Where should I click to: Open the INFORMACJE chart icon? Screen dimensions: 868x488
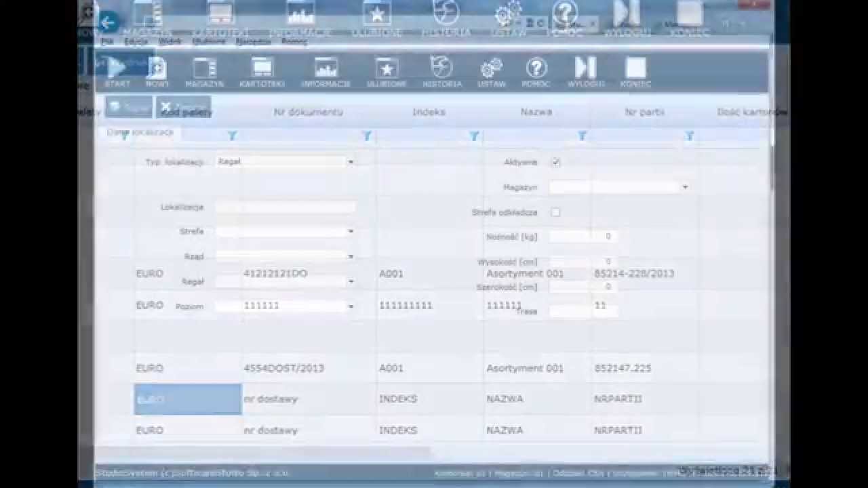pos(325,72)
